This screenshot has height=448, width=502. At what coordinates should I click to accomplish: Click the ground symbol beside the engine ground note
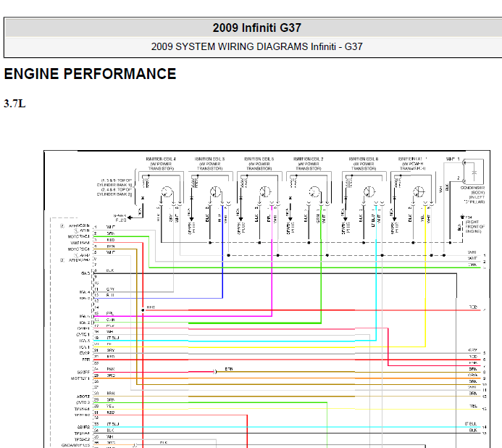tap(462, 217)
